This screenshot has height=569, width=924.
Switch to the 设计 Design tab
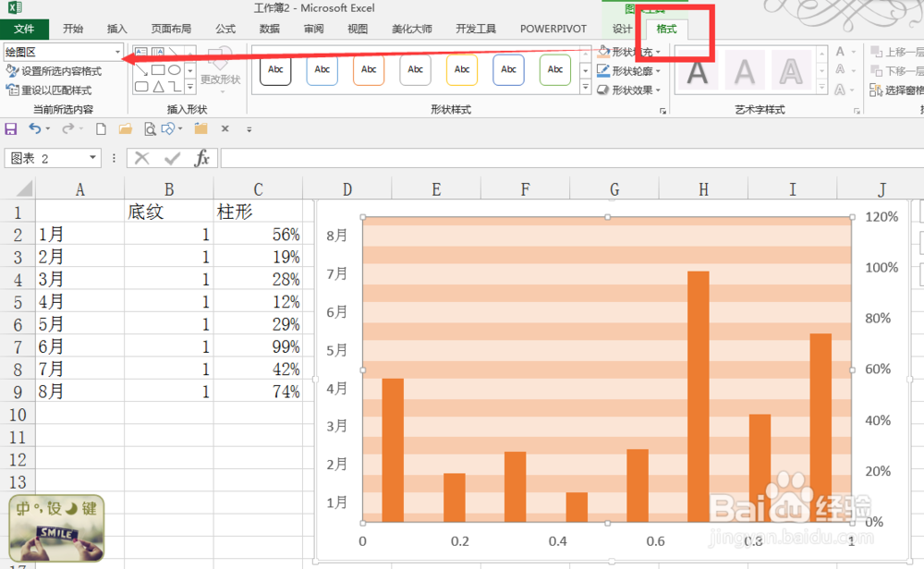click(622, 29)
